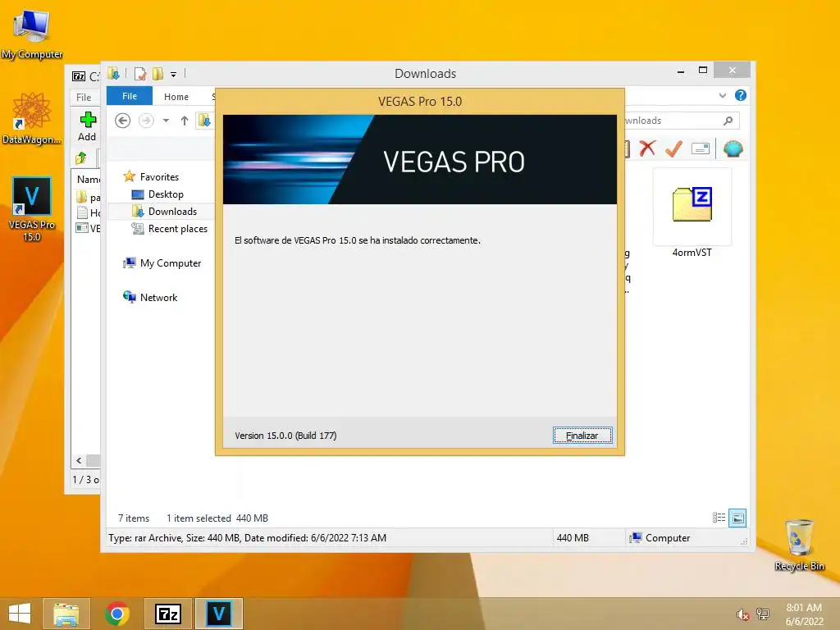Image resolution: width=840 pixels, height=630 pixels.
Task: Click the Add button in the 7-Zip window
Action: 87,126
